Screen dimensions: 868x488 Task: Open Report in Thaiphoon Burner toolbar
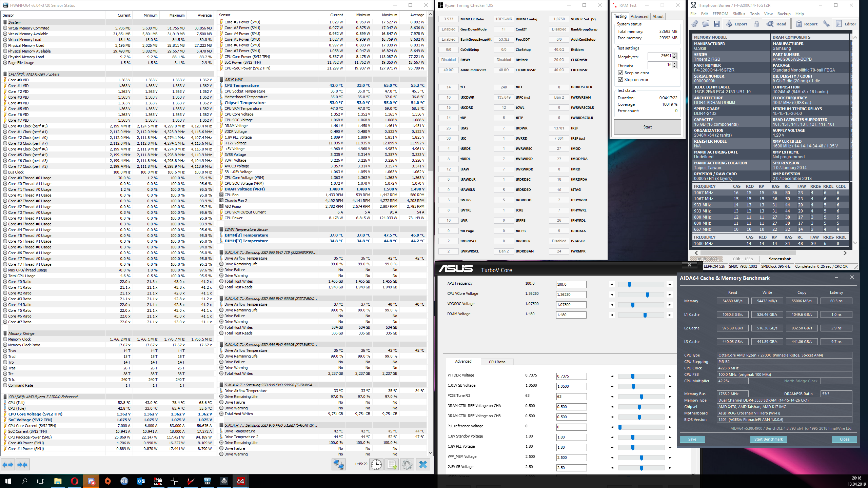pos(807,23)
